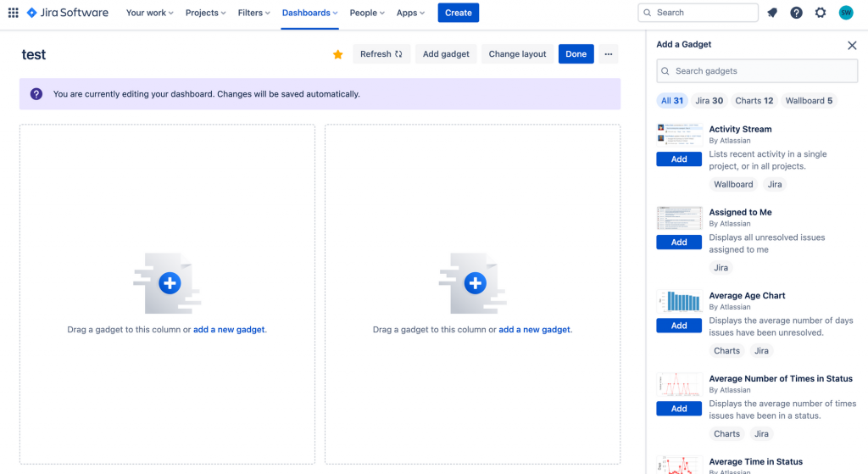868x474 pixels.
Task: Select the Wallboard 5 filter tab
Action: tap(809, 101)
